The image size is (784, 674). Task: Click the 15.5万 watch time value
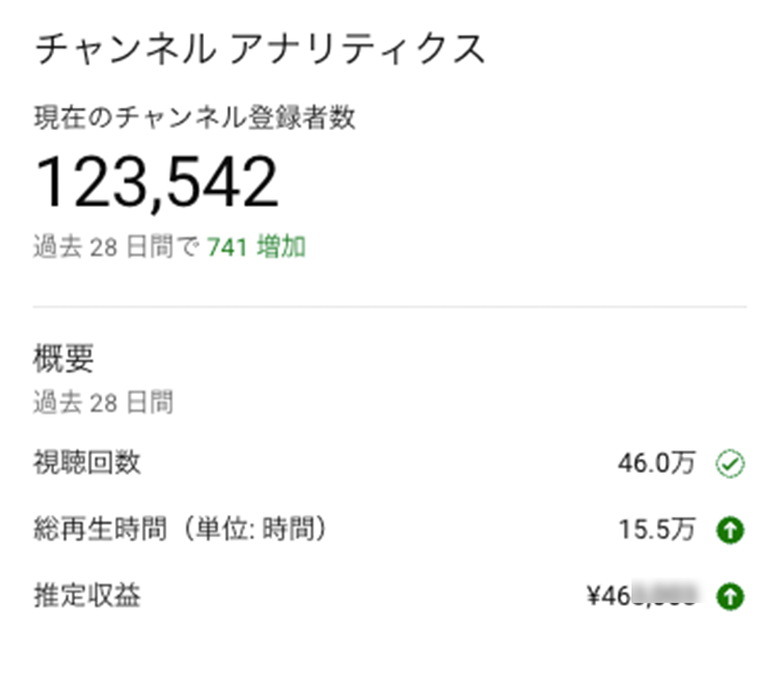[656, 531]
